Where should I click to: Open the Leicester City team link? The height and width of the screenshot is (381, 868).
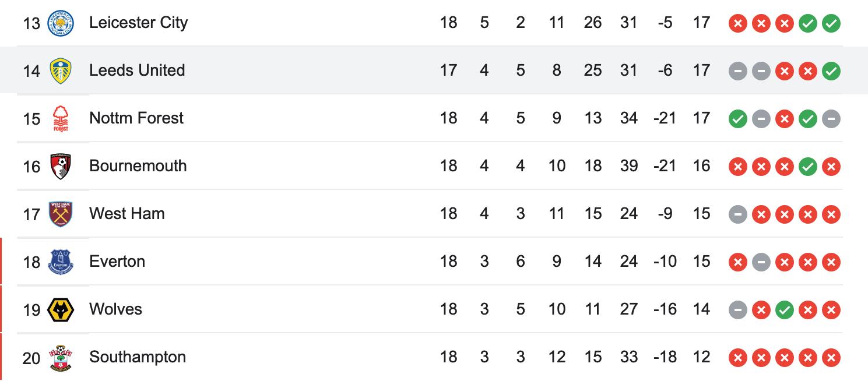[139, 23]
